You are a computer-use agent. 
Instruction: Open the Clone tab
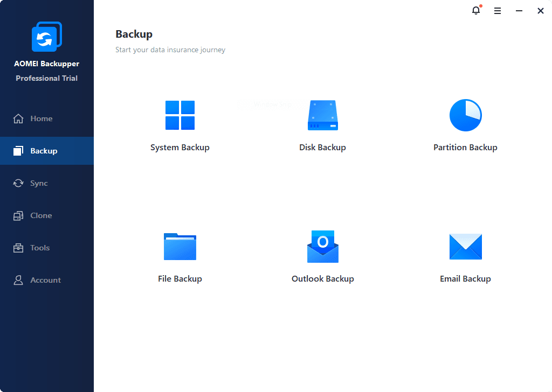click(x=47, y=215)
